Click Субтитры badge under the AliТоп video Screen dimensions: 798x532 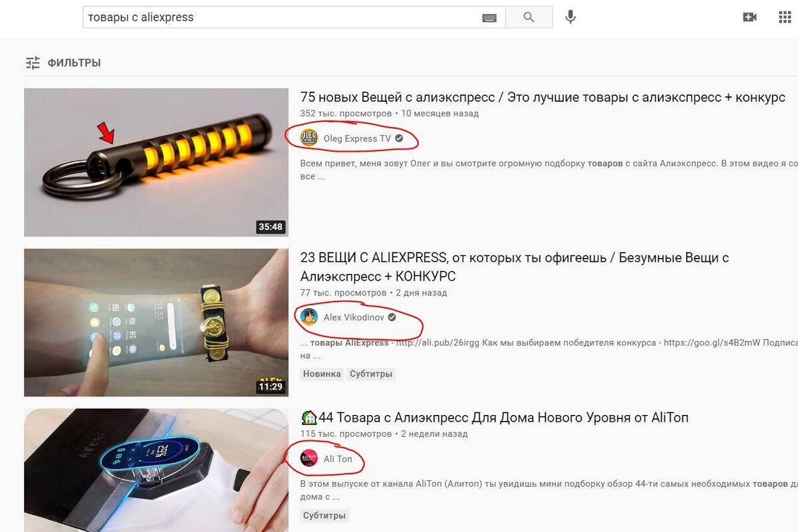point(324,515)
